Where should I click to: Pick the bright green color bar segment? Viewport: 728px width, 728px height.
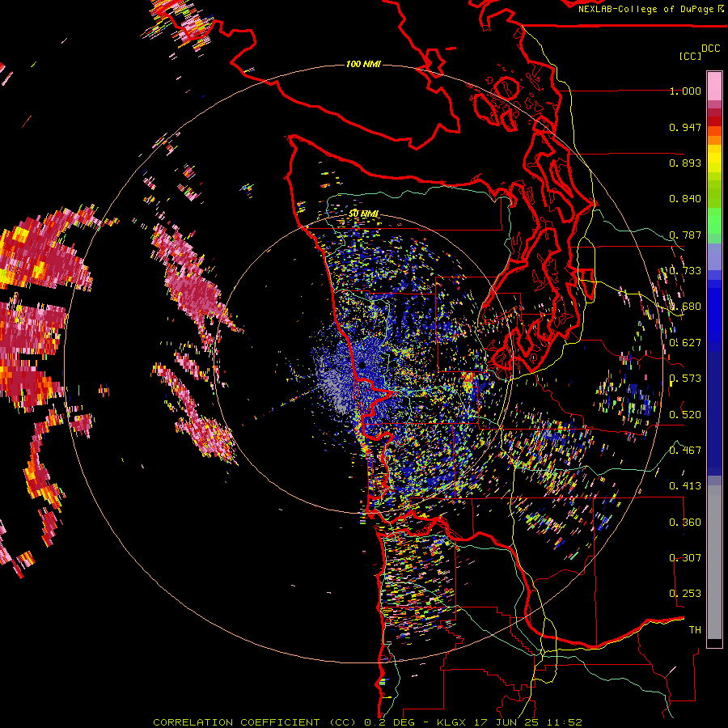(714, 221)
